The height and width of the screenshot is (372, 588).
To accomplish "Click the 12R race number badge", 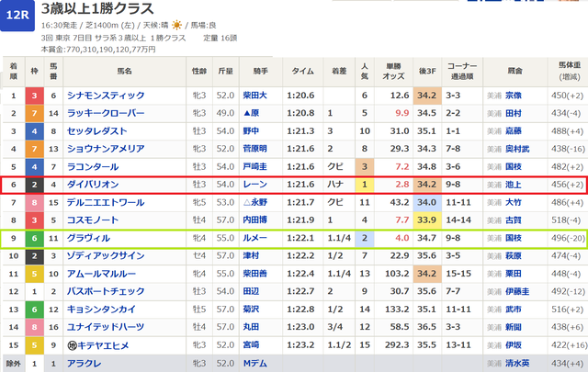I will [17, 16].
